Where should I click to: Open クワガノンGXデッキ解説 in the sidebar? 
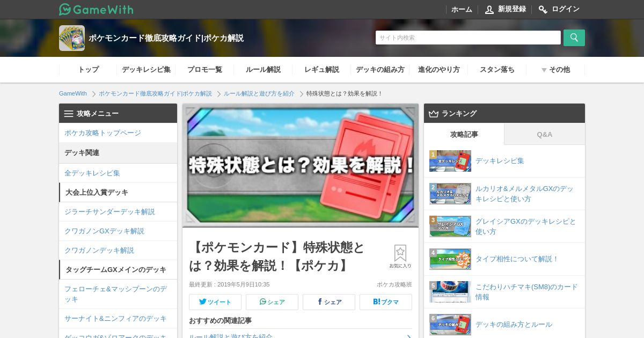tap(118, 231)
